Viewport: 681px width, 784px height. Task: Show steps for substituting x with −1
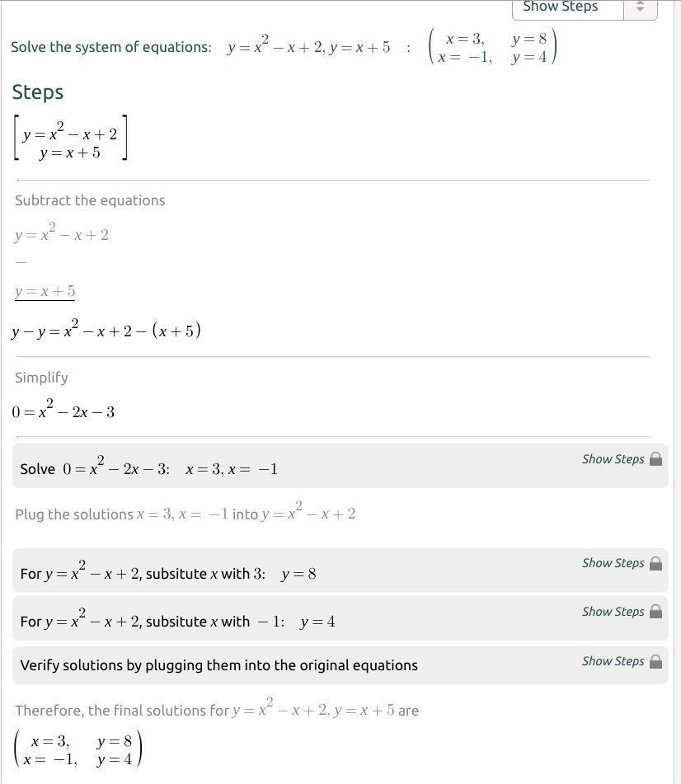point(613,612)
